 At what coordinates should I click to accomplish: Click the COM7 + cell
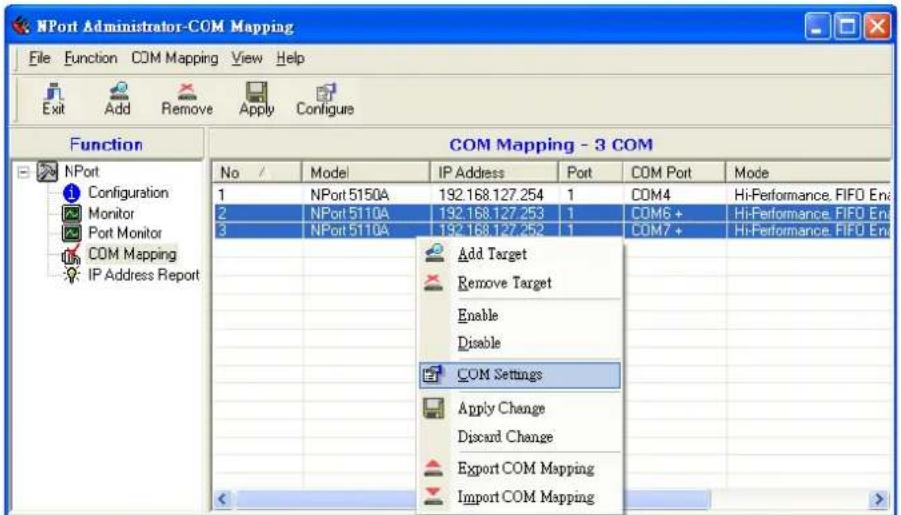[657, 230]
